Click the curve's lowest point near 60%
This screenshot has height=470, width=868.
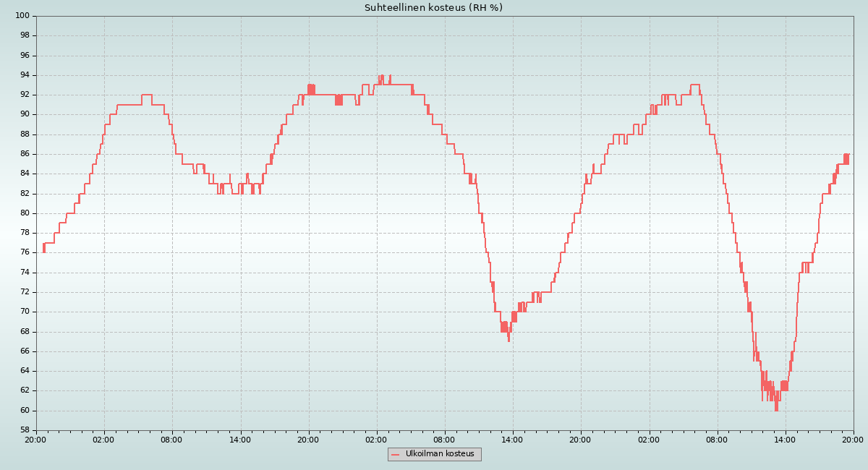click(x=776, y=409)
